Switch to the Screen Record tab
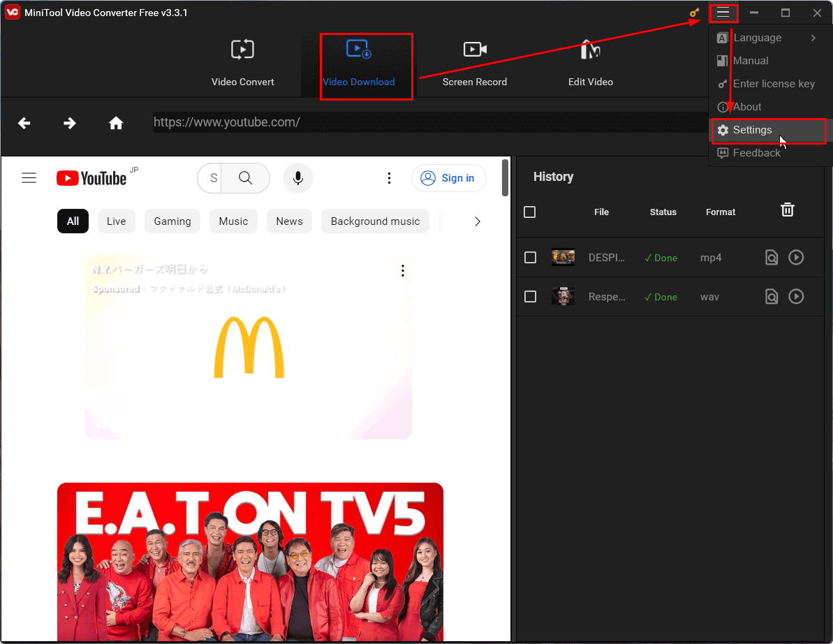Viewport: 833px width, 644px height. [474, 65]
